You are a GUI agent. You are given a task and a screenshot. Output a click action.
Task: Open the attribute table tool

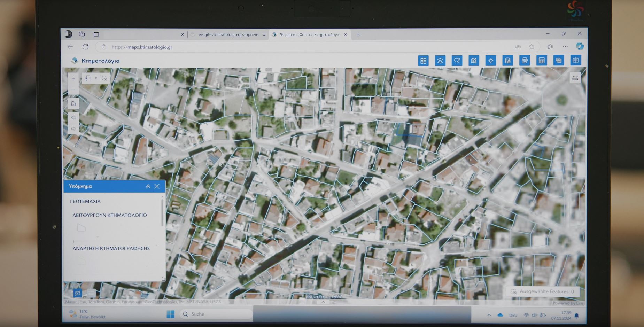(541, 61)
